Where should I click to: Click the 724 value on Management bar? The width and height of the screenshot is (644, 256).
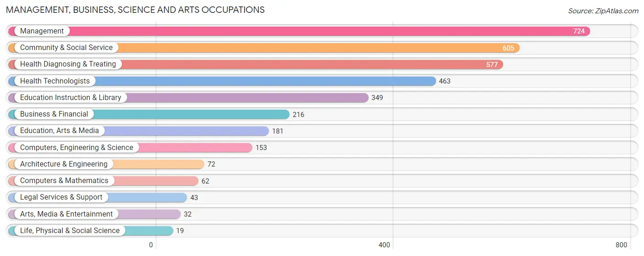[579, 31]
